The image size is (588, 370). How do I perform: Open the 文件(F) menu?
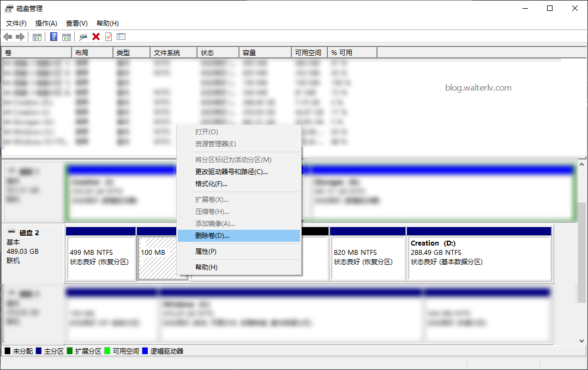pos(16,23)
